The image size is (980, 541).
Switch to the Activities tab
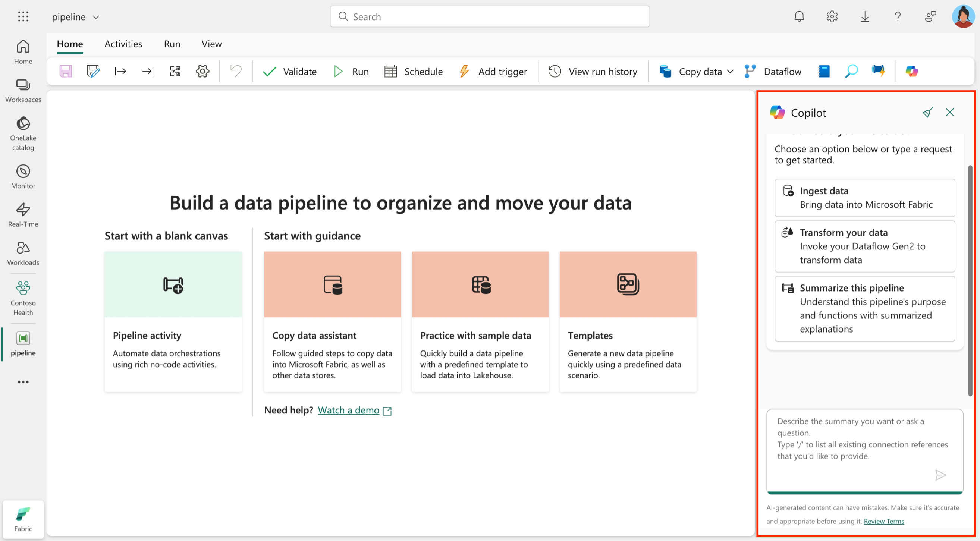coord(123,44)
